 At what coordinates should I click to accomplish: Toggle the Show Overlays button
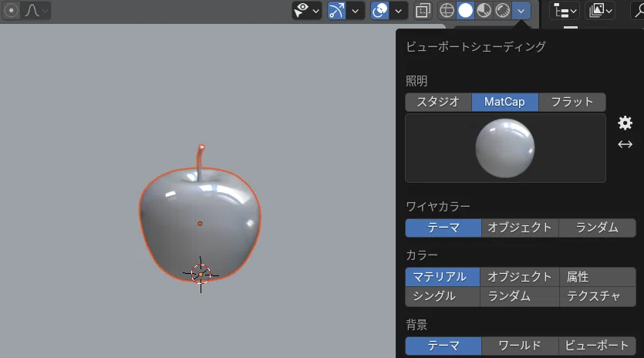click(x=379, y=11)
